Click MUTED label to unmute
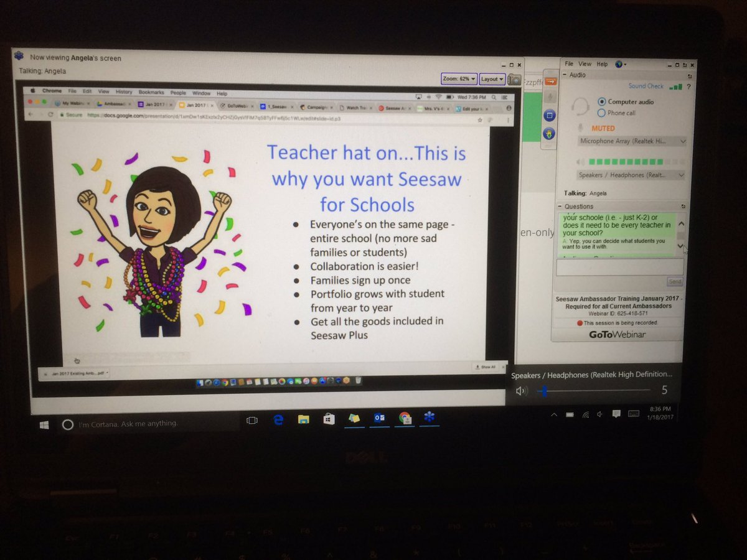 pyautogui.click(x=603, y=128)
